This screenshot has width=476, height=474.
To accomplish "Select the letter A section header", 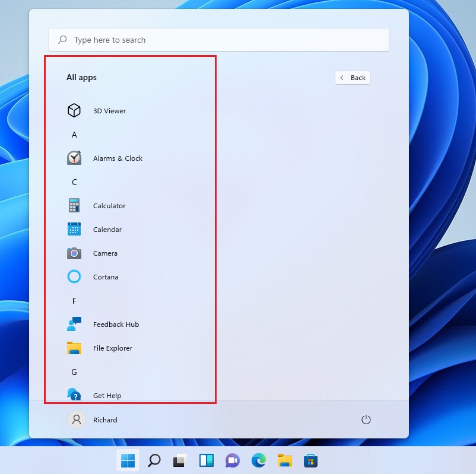I will (74, 135).
